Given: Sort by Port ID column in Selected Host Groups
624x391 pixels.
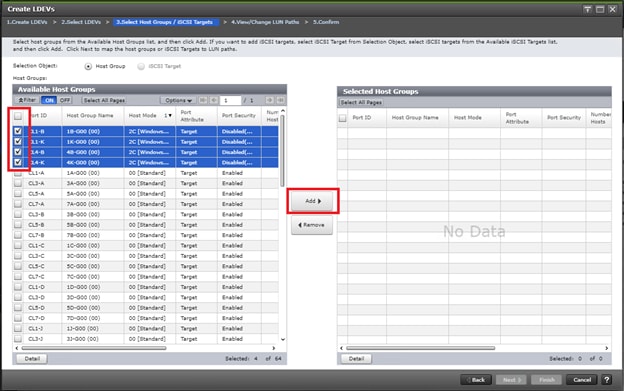Looking at the screenshot, I should (x=362, y=118).
